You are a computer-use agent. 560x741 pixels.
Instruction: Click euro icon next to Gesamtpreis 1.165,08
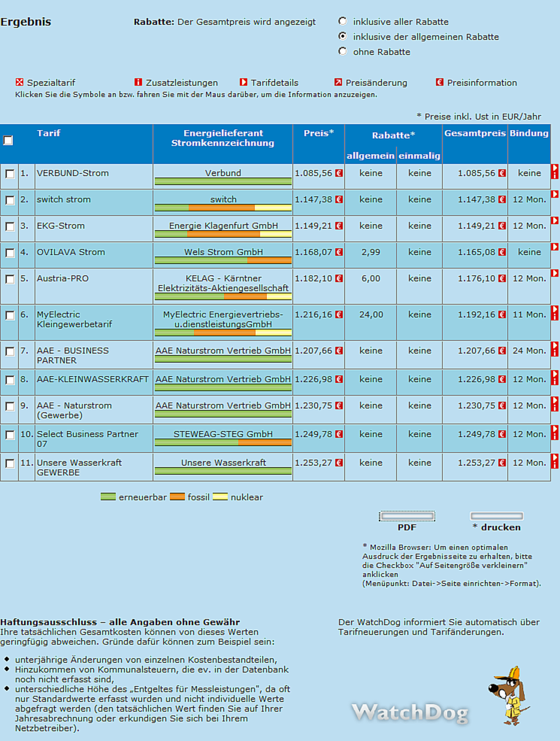click(502, 252)
